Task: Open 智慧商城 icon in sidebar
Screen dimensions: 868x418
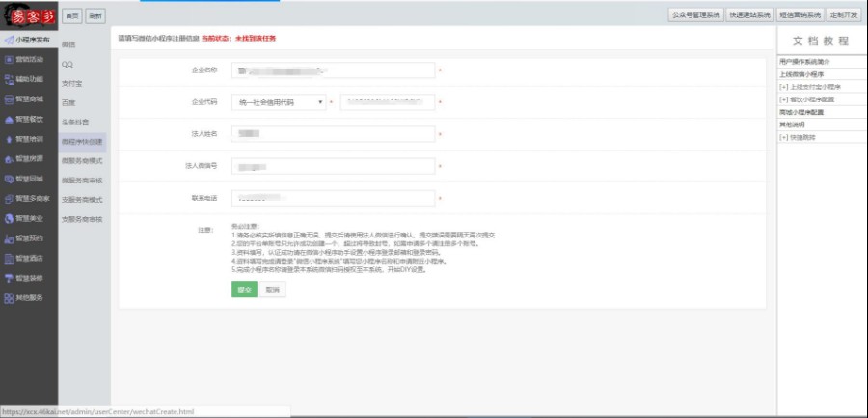Action: (9, 99)
